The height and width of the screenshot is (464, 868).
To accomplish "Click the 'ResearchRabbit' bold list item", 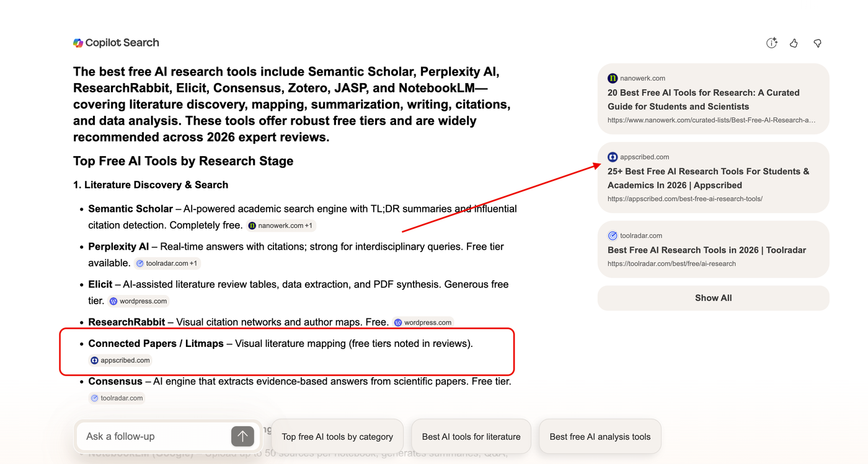I will [x=126, y=322].
